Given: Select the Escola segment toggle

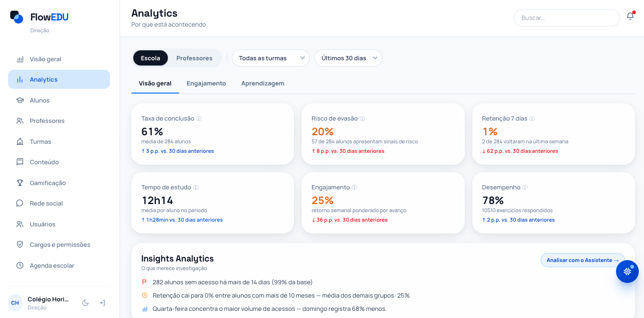Looking at the screenshot, I should [150, 58].
